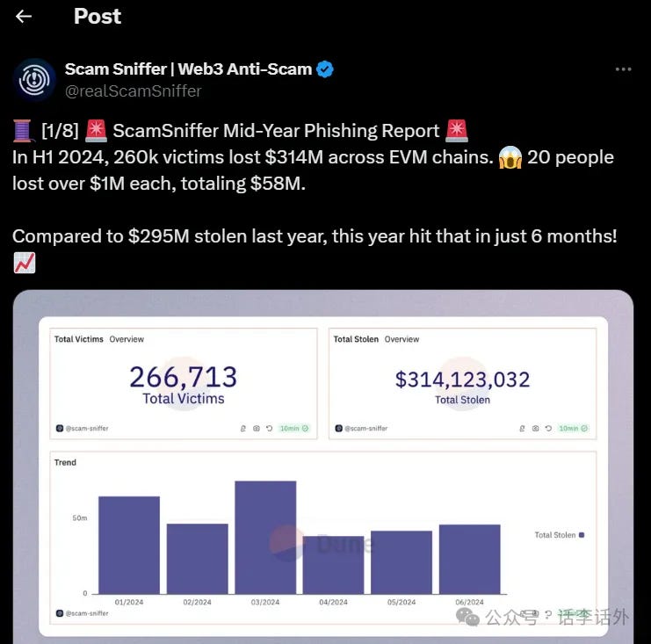This screenshot has width=651, height=644.
Task: Click the 03/2024 bar in Trend chart
Action: pos(265,537)
